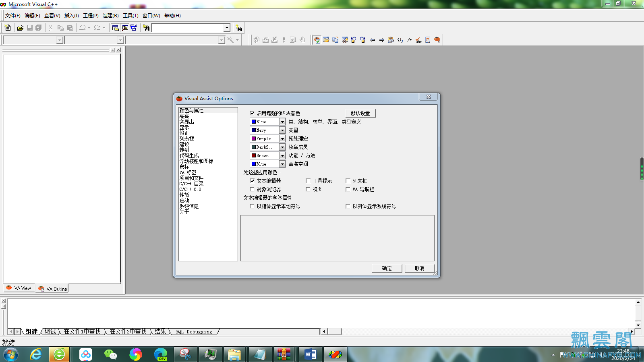Click the Workspace window toolbar icon
Image resolution: width=644 pixels, height=362 pixels.
point(116,28)
